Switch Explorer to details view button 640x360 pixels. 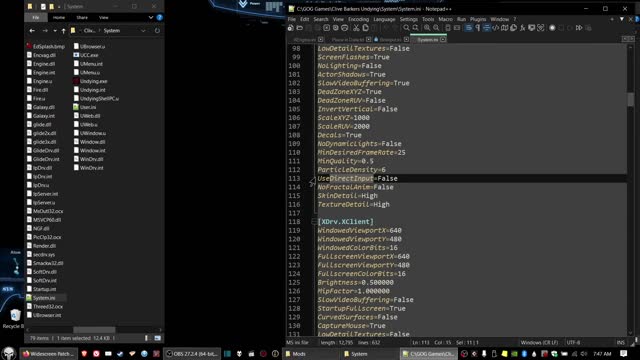[147, 338]
